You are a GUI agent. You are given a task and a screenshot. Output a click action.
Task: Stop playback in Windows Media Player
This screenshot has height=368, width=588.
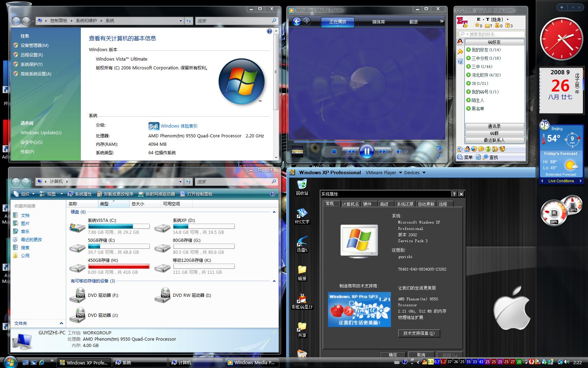coord(334,152)
